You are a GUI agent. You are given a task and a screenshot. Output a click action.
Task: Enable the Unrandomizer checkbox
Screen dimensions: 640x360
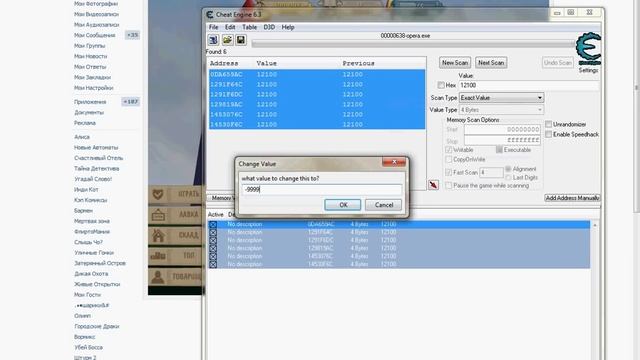[549, 124]
